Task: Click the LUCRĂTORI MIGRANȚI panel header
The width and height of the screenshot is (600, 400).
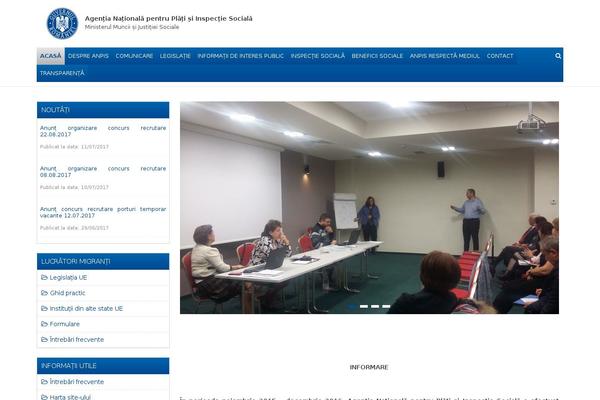Action: [103, 261]
